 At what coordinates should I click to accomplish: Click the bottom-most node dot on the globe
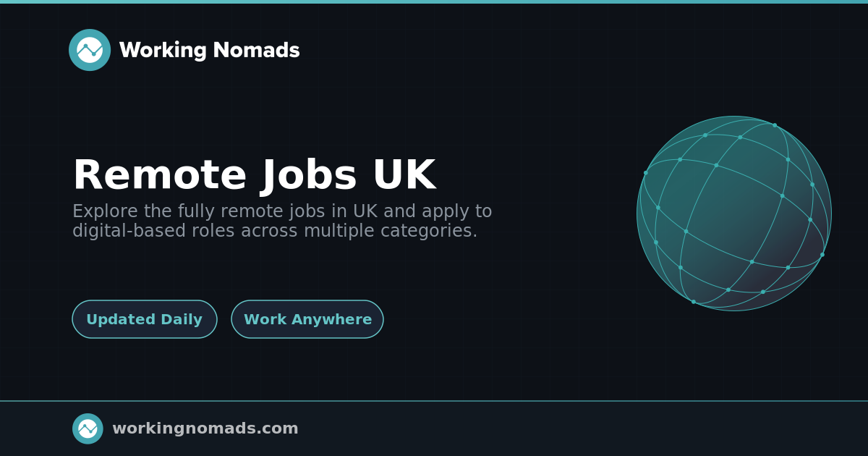click(694, 302)
